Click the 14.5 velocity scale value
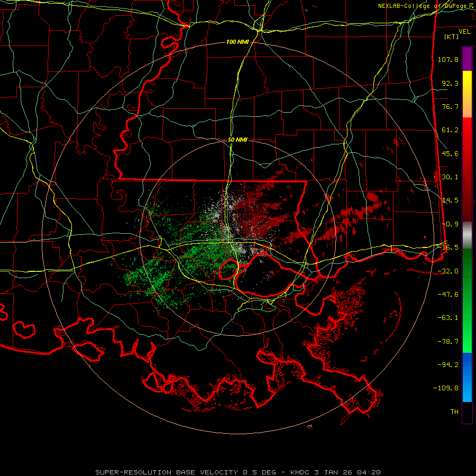This screenshot has width=476, height=476. 450,200
